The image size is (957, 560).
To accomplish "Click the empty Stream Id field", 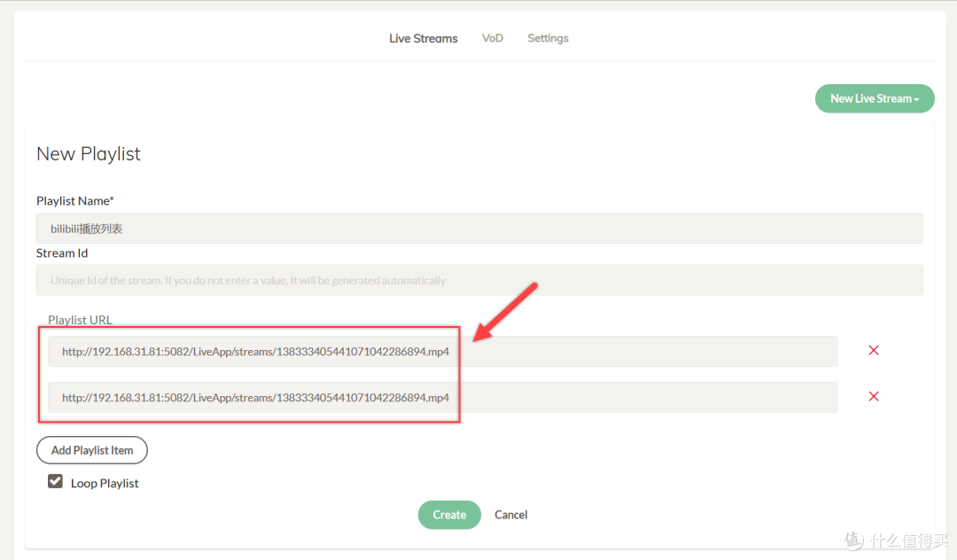I will pyautogui.click(x=479, y=280).
